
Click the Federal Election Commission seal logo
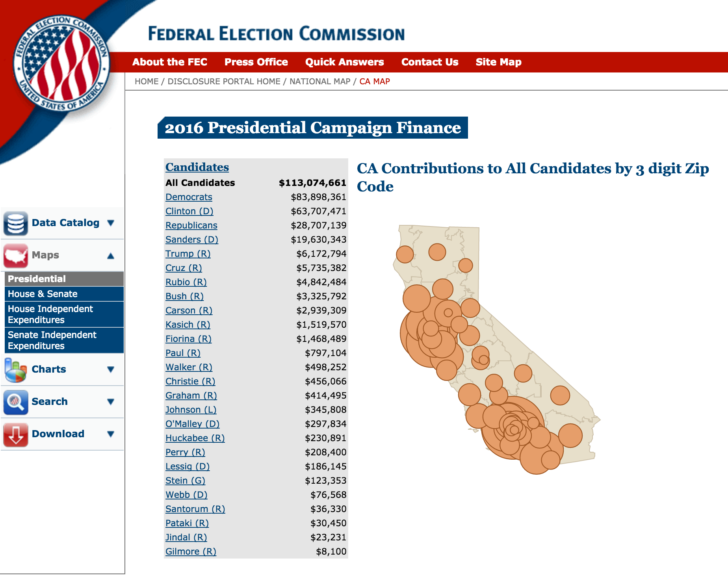pyautogui.click(x=61, y=64)
